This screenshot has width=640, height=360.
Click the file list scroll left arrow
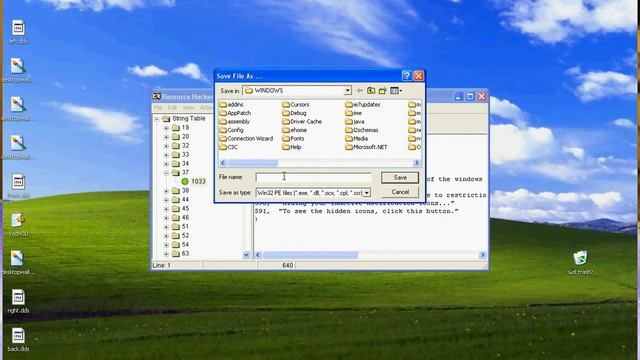223,163
